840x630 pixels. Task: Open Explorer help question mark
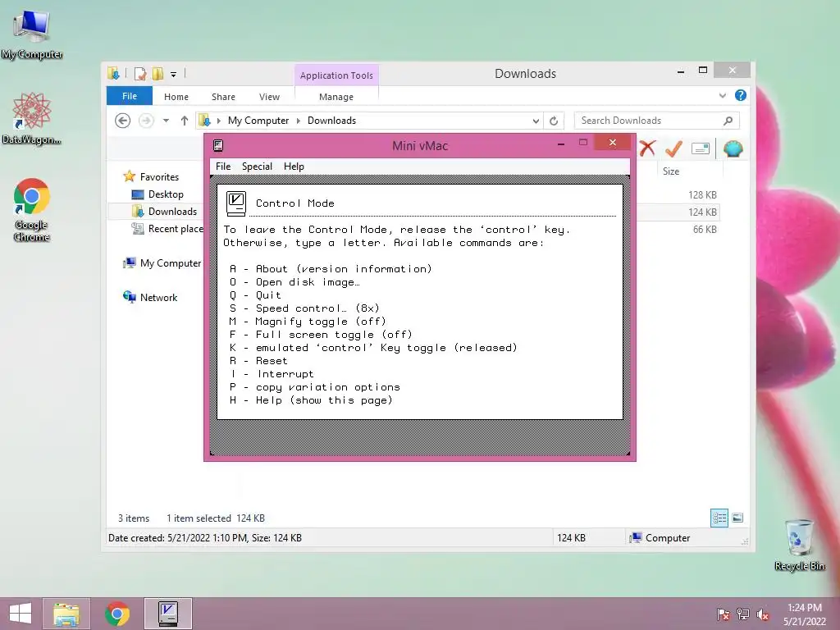point(741,95)
